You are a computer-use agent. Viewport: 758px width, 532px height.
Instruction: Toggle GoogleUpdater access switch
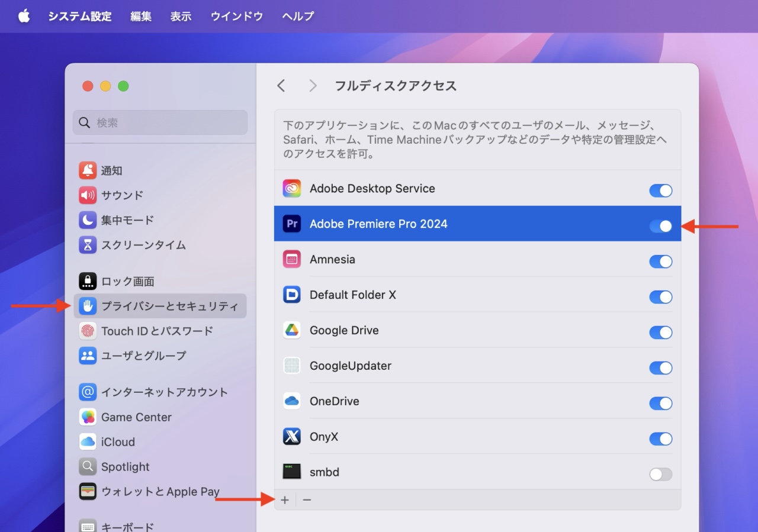[661, 368]
